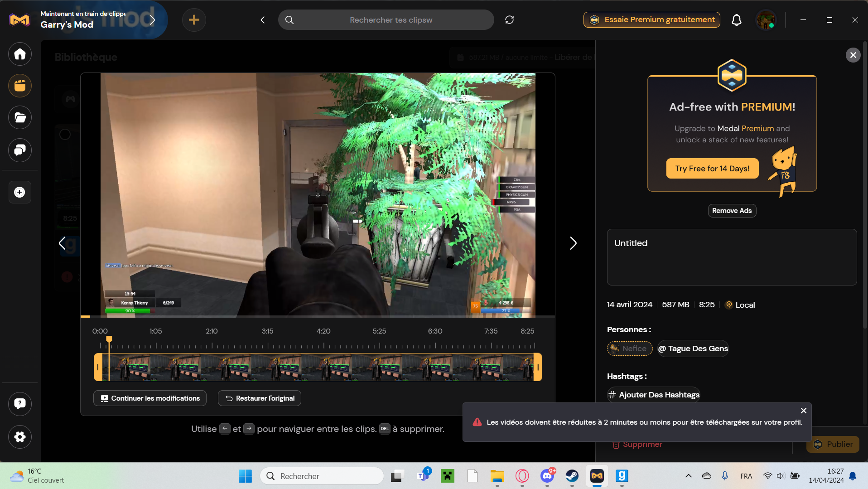868x489 pixels.
Task: Show hidden system tray icons
Action: point(689,476)
